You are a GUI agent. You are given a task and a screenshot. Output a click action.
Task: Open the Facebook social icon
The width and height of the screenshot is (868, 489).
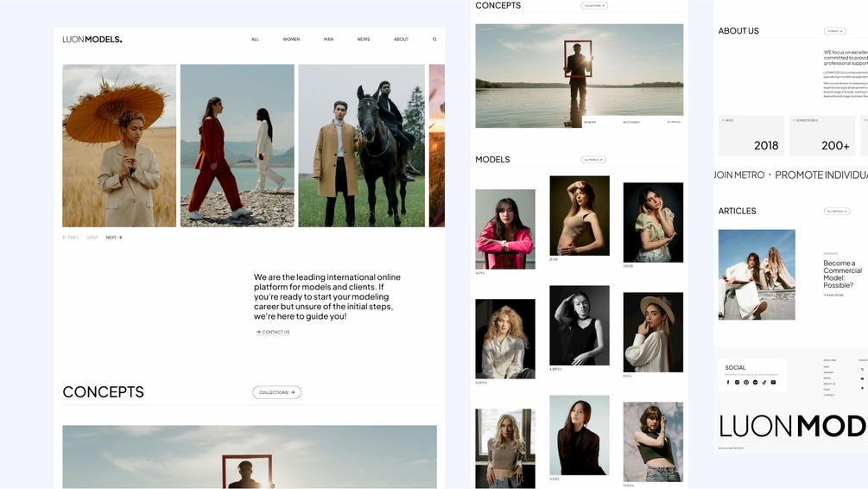click(x=728, y=382)
